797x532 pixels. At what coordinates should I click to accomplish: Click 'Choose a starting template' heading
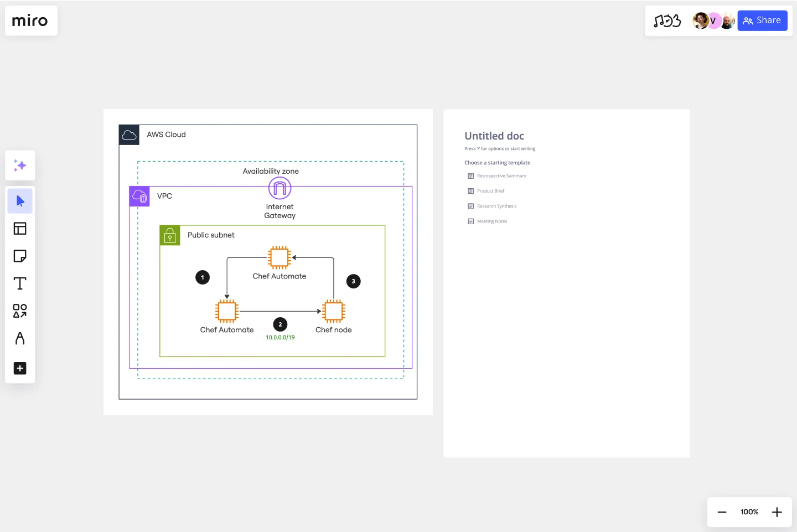(498, 163)
